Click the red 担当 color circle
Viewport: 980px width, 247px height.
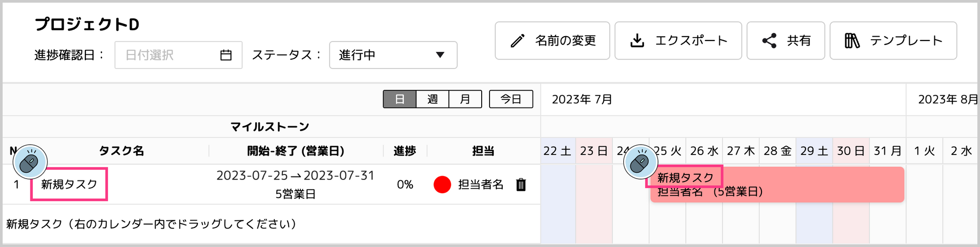coord(442,184)
